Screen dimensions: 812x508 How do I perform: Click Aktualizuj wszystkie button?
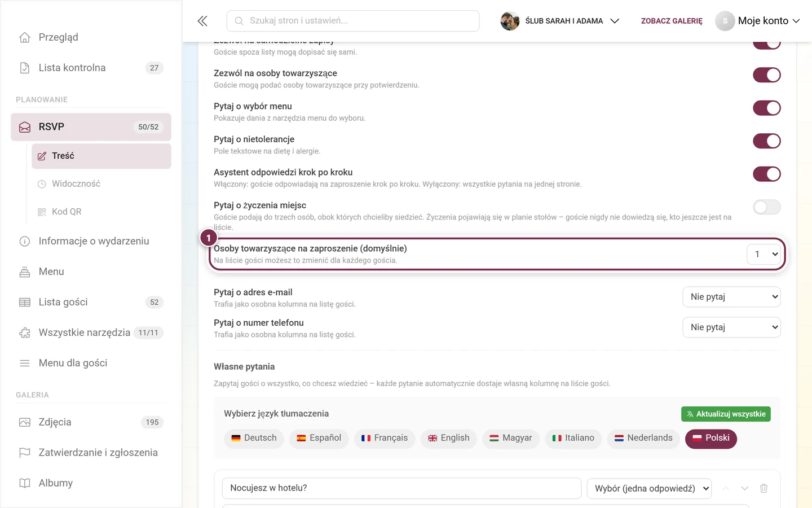point(726,414)
